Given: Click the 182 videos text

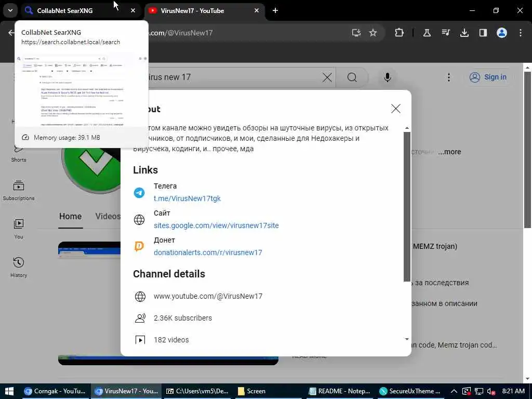Looking at the screenshot, I should (171, 340).
